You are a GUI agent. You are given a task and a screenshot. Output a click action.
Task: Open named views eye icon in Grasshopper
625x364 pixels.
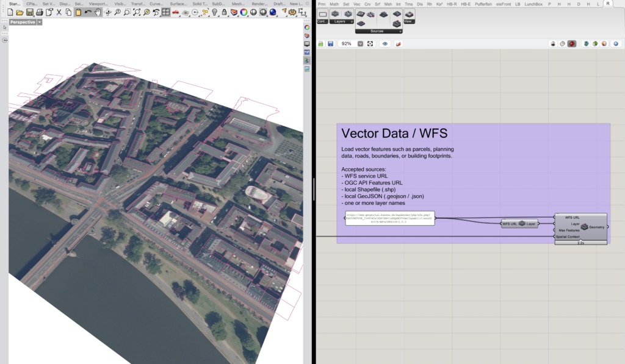(x=385, y=44)
